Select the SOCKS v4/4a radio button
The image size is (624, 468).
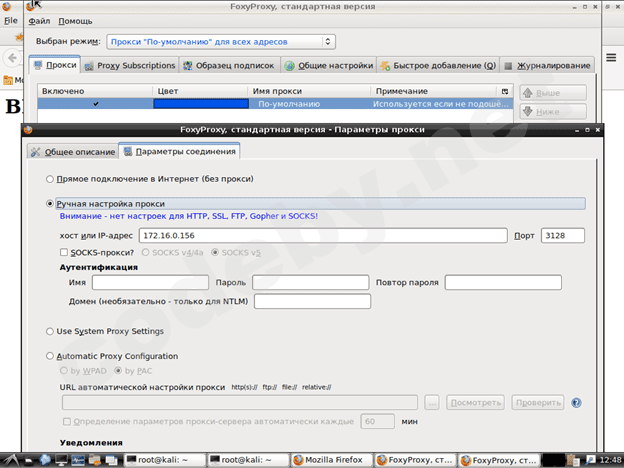coord(146,252)
